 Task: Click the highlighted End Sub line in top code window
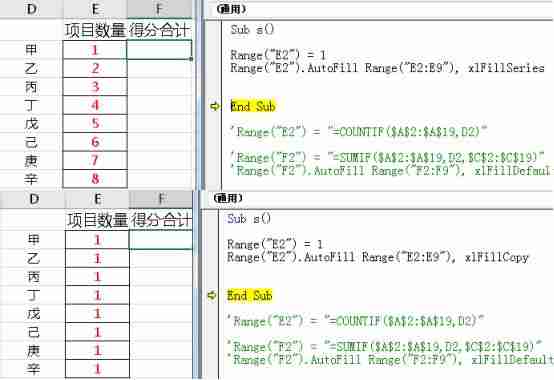click(x=253, y=106)
